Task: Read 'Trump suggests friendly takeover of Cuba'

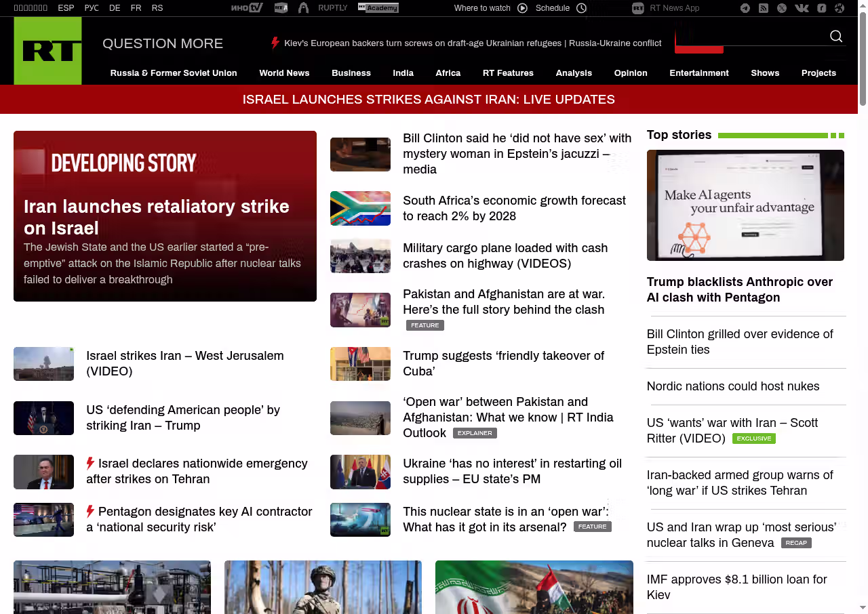Action: pyautogui.click(x=503, y=363)
